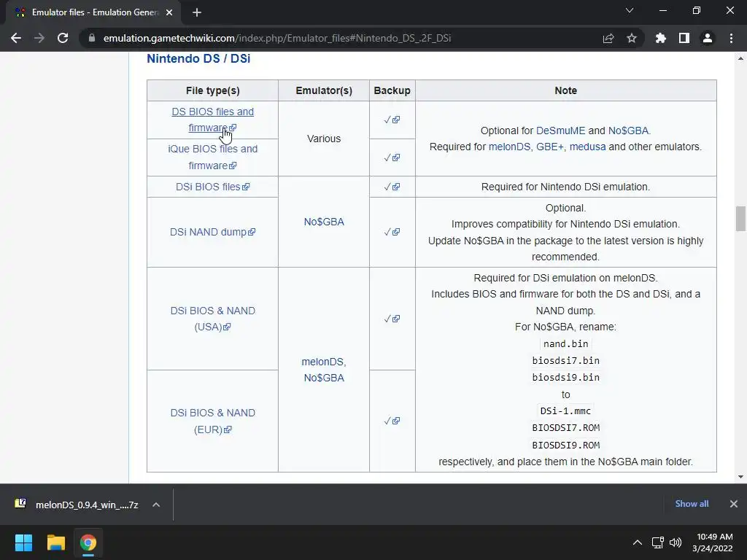Open DSi BIOS & NAND (EUR) link
747x560 pixels.
tap(212, 421)
